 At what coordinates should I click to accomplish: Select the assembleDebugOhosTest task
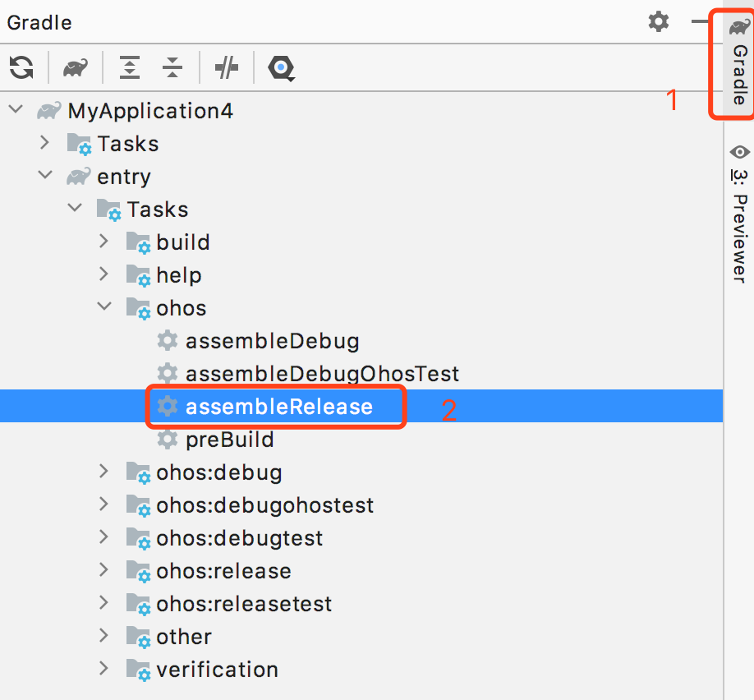coord(321,374)
